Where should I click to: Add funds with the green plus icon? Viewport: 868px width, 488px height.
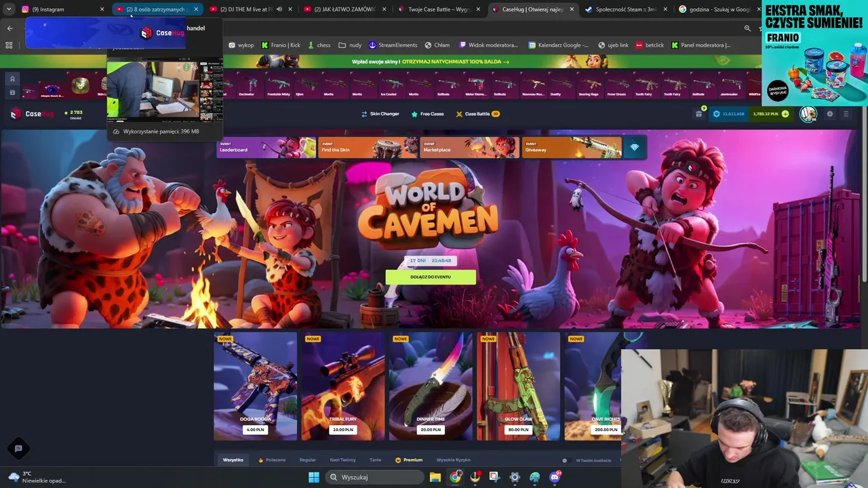[785, 114]
